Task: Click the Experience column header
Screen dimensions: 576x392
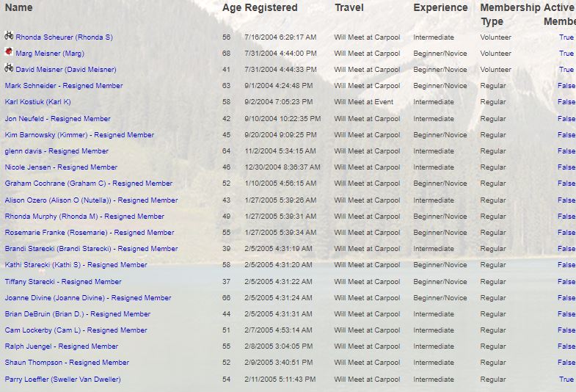Action: click(x=440, y=8)
